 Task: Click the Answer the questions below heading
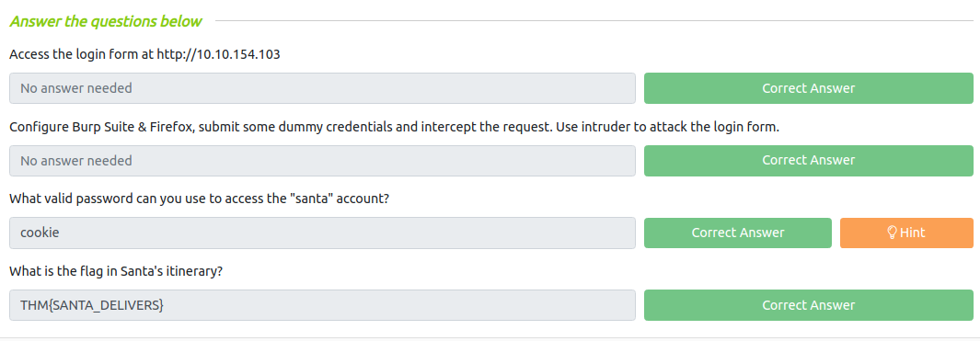tap(106, 21)
